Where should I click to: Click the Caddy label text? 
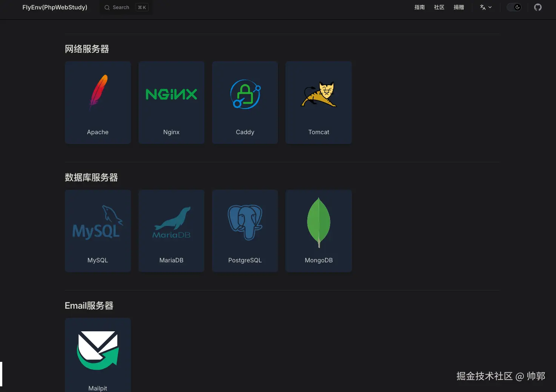245,132
